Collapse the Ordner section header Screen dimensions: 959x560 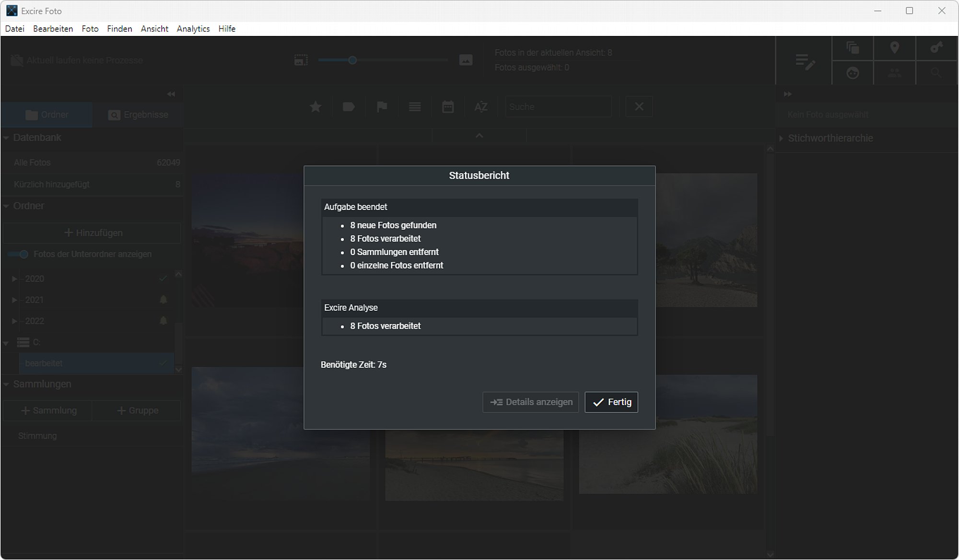coord(6,206)
